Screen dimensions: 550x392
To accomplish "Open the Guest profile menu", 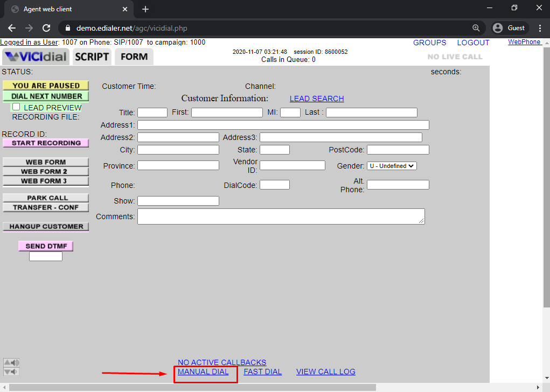I will coord(509,28).
